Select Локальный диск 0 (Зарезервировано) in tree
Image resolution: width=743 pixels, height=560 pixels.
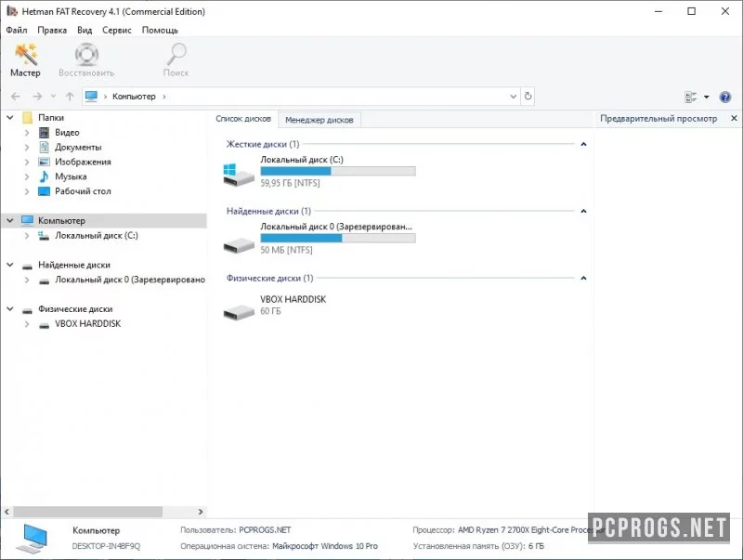click(130, 280)
